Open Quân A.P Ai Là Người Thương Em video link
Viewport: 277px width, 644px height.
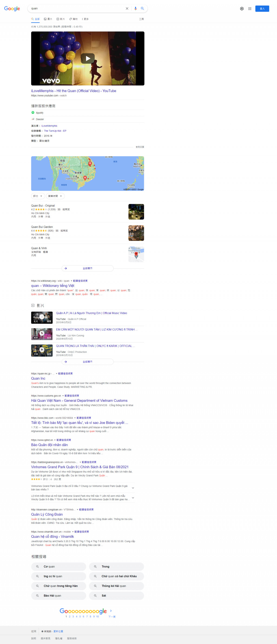pos(92,313)
